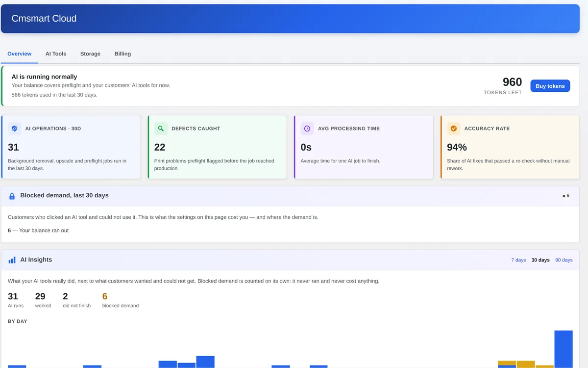
Task: Switch insights range to 90 days
Action: point(564,260)
